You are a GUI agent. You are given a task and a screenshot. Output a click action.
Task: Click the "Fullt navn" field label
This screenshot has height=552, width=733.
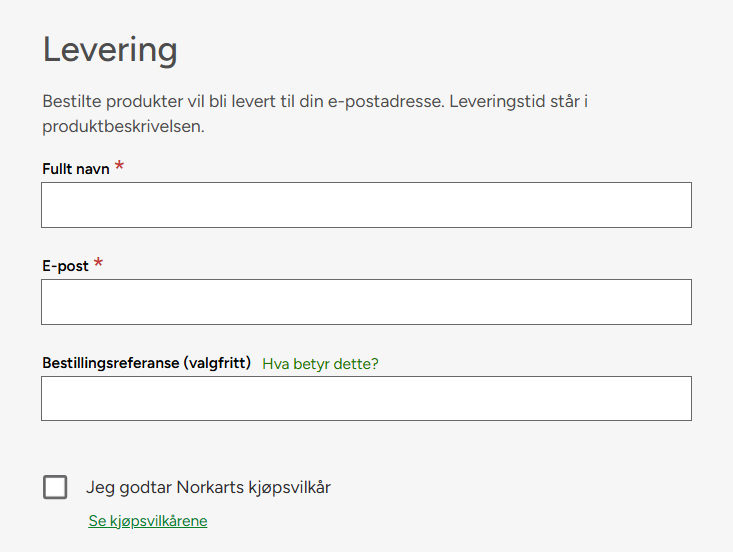76,169
